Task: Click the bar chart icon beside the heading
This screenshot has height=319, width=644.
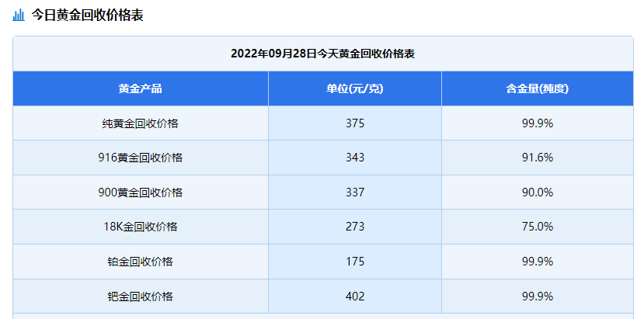Action: [19, 16]
